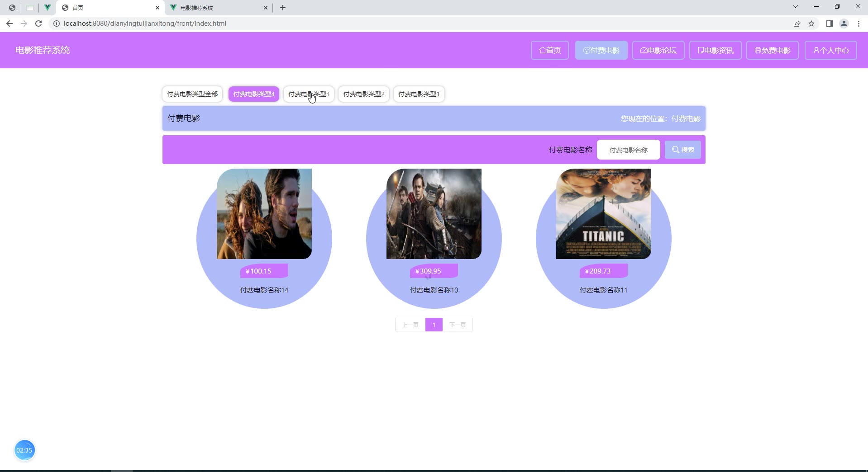Screen dimensions: 868x472
Task: Select the 付费电影类型2 filter
Action: tap(364, 94)
